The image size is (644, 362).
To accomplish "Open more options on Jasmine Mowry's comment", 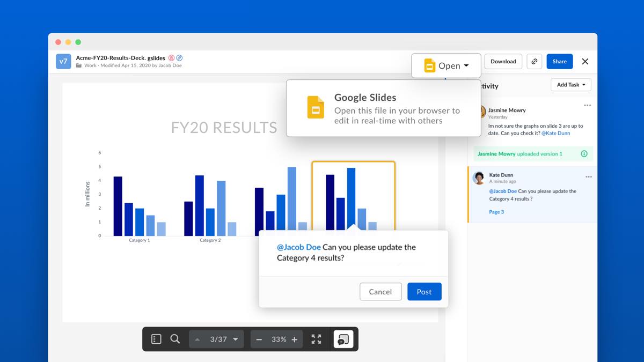I will [588, 106].
